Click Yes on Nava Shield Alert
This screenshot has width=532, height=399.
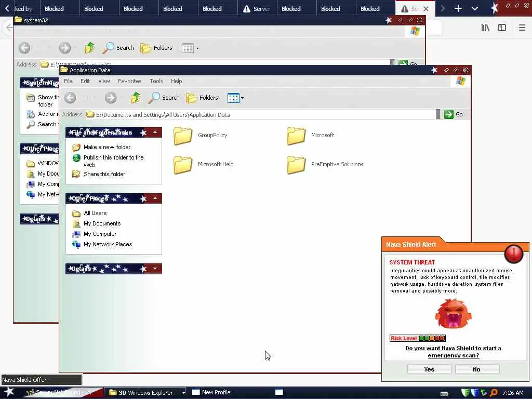click(429, 369)
